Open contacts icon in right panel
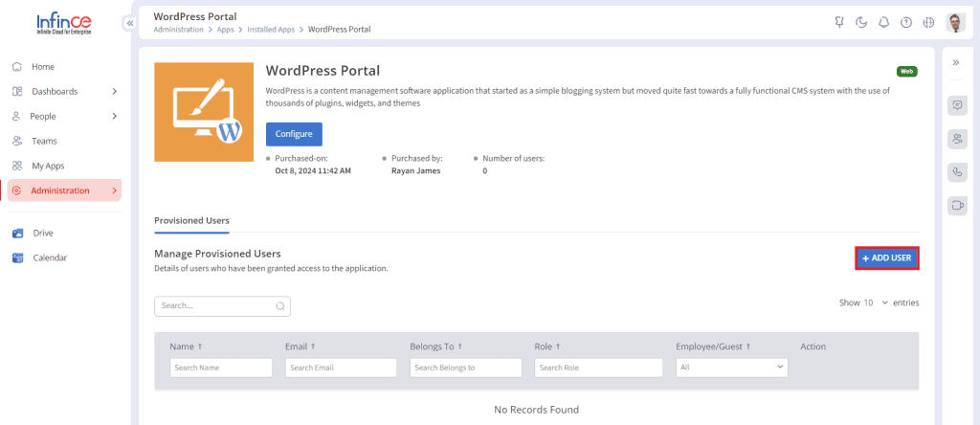Screen dimensions: 980x425 (x=957, y=139)
